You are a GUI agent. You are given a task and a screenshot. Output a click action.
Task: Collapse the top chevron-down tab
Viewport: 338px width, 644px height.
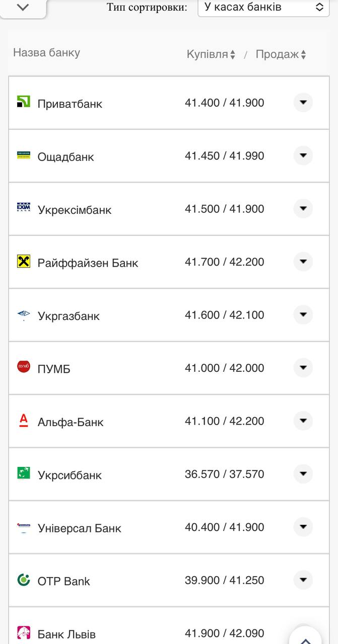tap(23, 8)
